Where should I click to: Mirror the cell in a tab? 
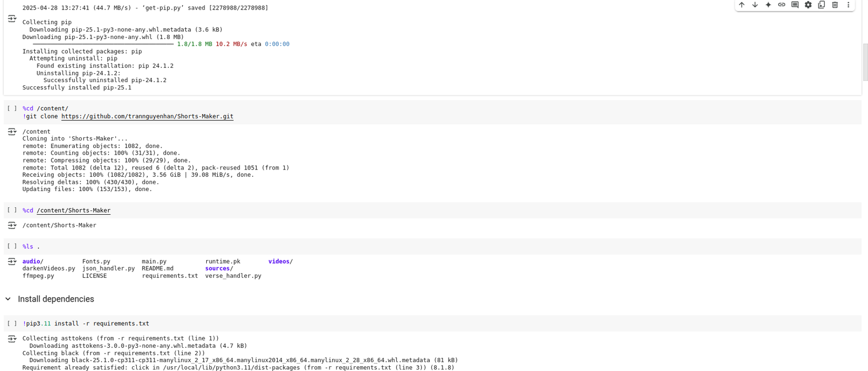point(821,5)
